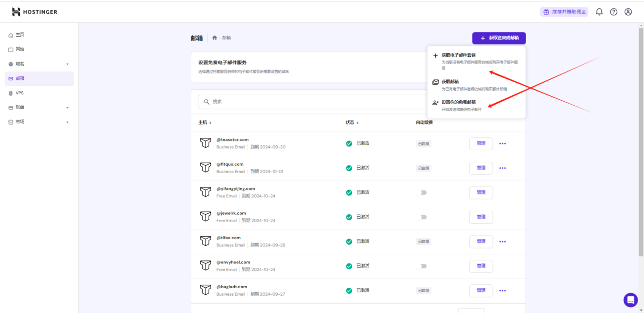Viewport: 644px width, 313px height.
Task: Open notifications via the bell icon
Action: click(x=599, y=11)
